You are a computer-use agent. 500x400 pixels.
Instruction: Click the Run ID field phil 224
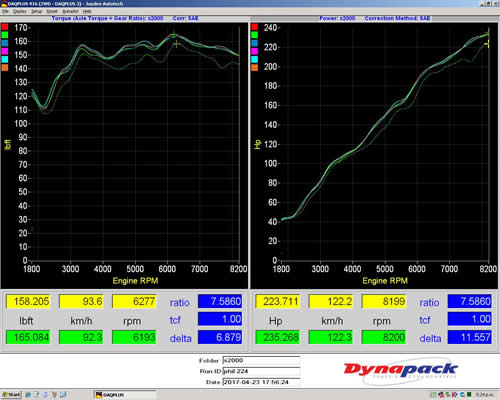(261, 371)
